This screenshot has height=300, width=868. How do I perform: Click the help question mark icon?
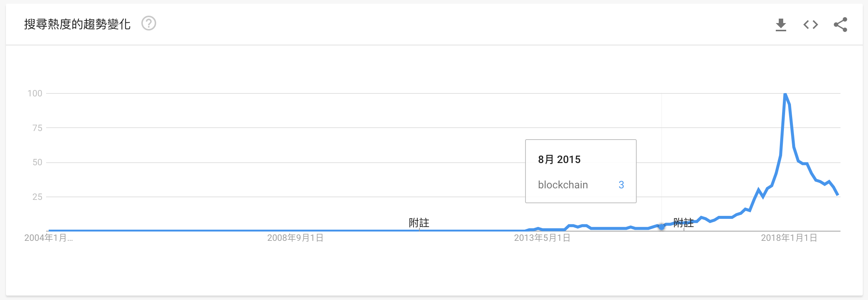(x=149, y=24)
